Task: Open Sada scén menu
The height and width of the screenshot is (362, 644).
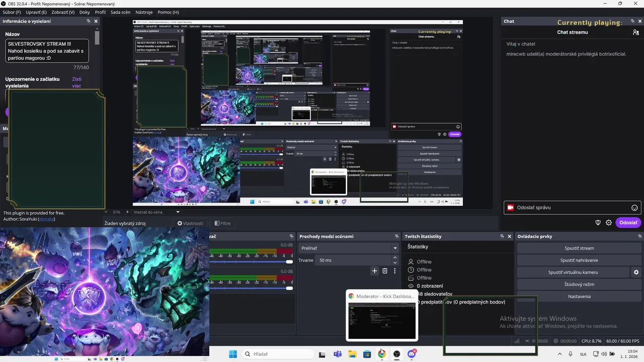Action: 120,12
